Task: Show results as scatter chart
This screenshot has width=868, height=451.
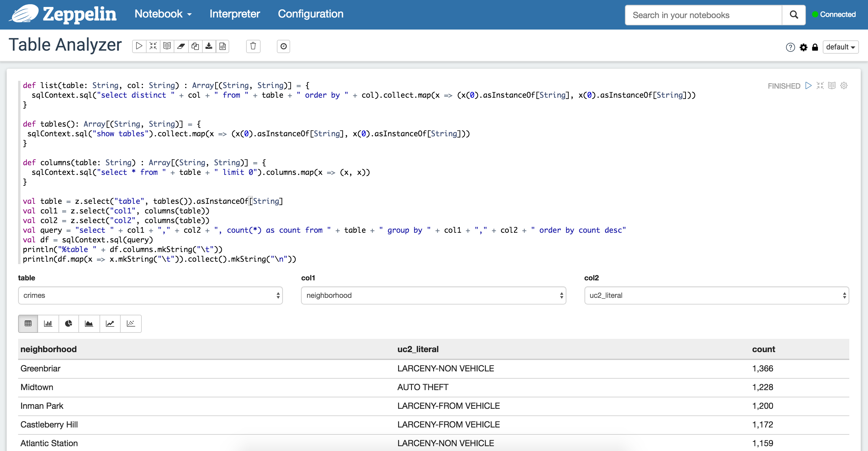Action: [x=131, y=324]
